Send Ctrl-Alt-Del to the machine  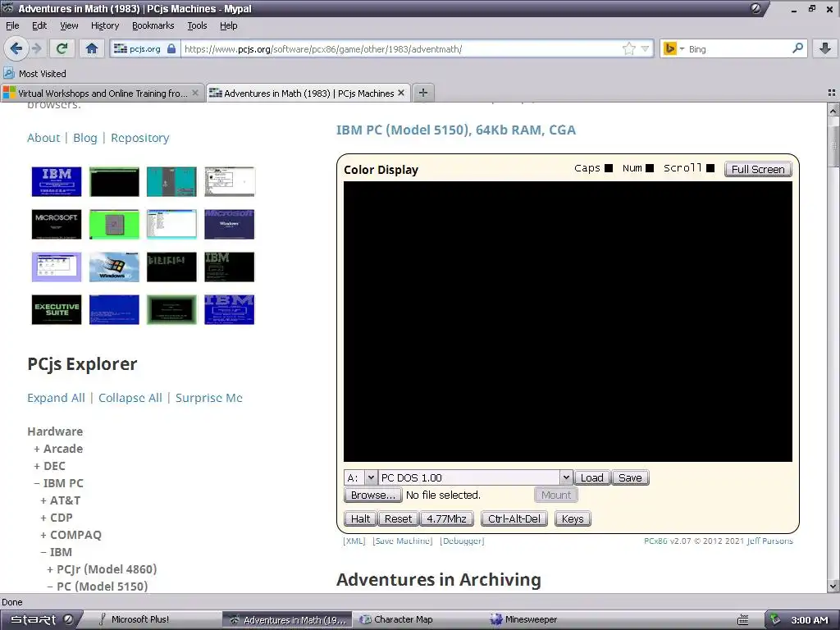(514, 518)
